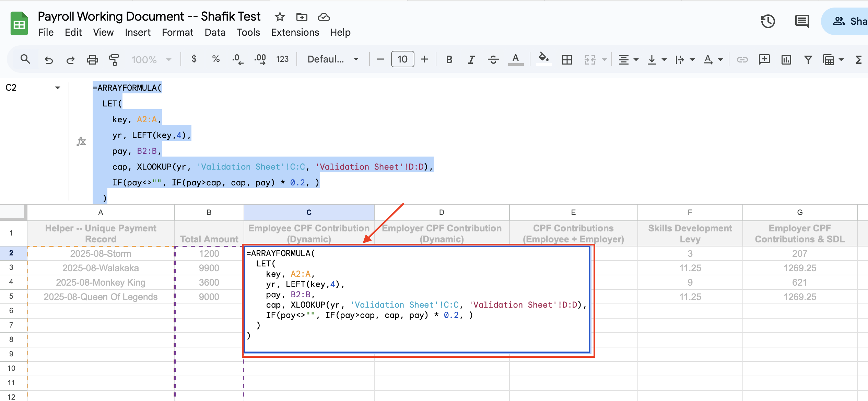
Task: Select cell '2025-08-Queen Of Legends'
Action: [x=101, y=297]
